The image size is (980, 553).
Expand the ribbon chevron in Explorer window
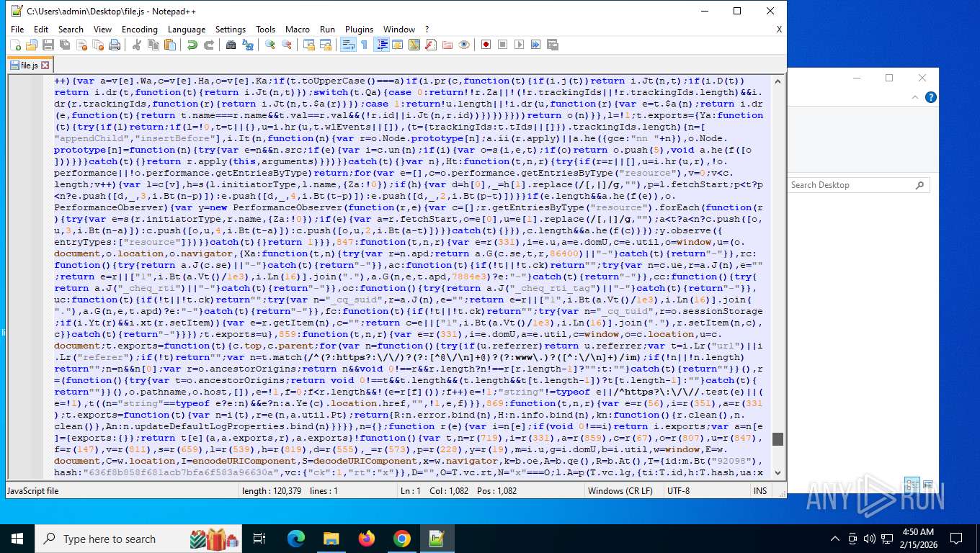[x=914, y=97]
